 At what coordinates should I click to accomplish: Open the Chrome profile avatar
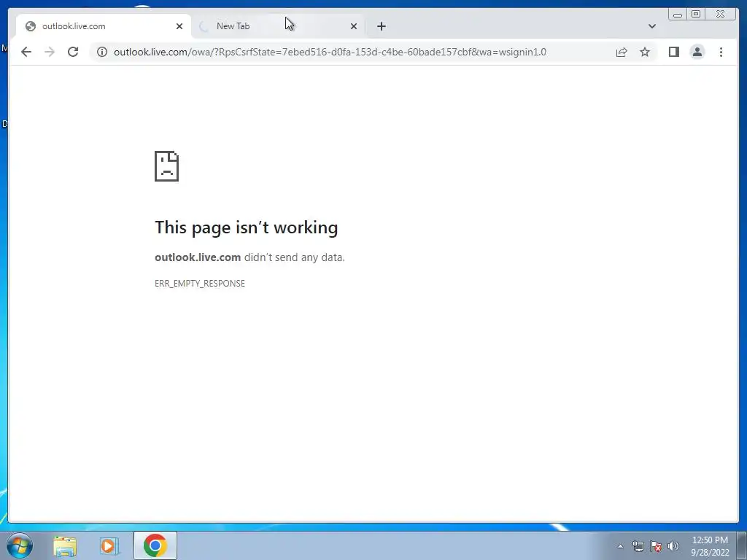(x=697, y=52)
